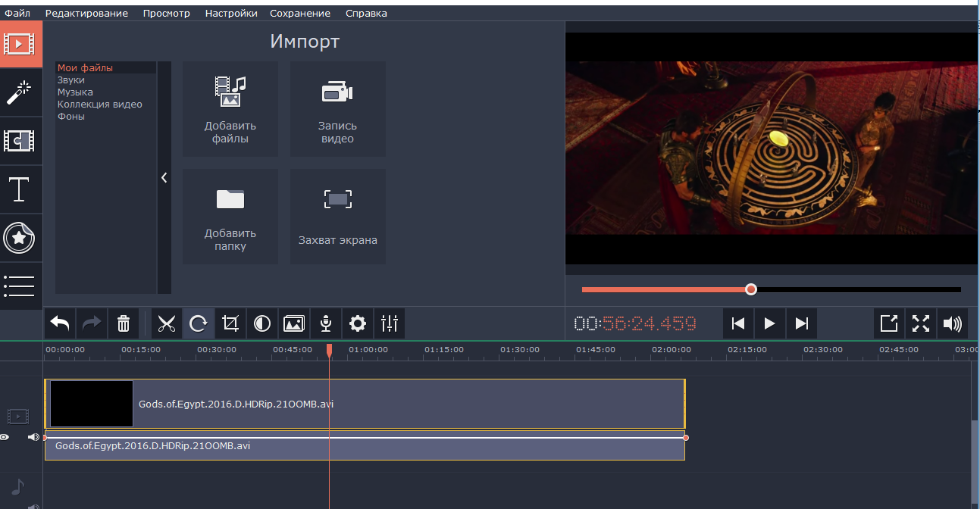Image resolution: width=980 pixels, height=509 pixels.
Task: Open the audio equalizer settings icon
Action: pyautogui.click(x=390, y=324)
